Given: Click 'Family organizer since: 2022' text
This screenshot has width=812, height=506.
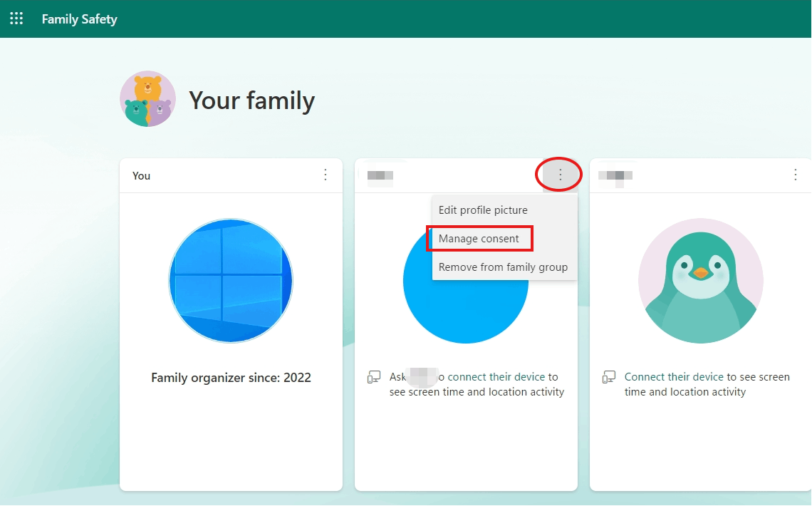Looking at the screenshot, I should click(x=231, y=378).
